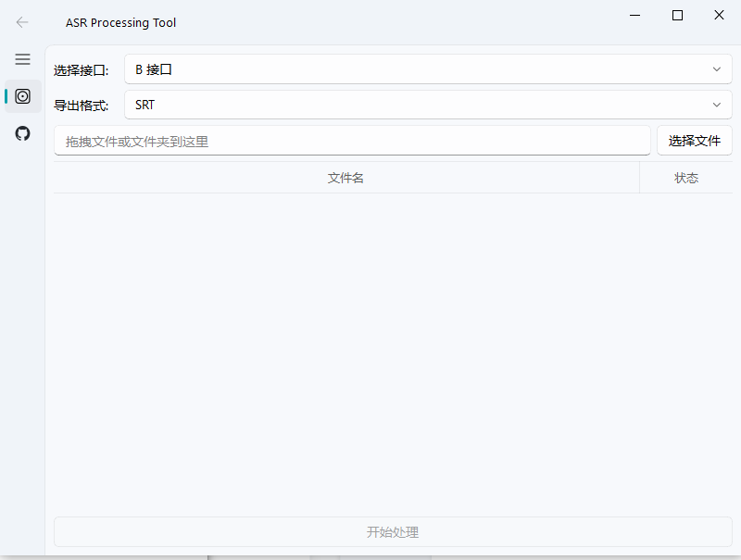Maximize the ASR Processing Tool window

[677, 16]
